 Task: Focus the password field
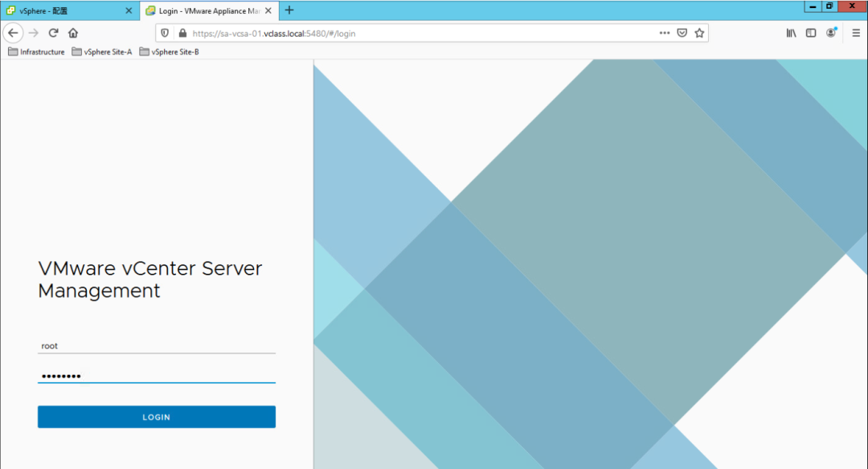click(x=157, y=376)
